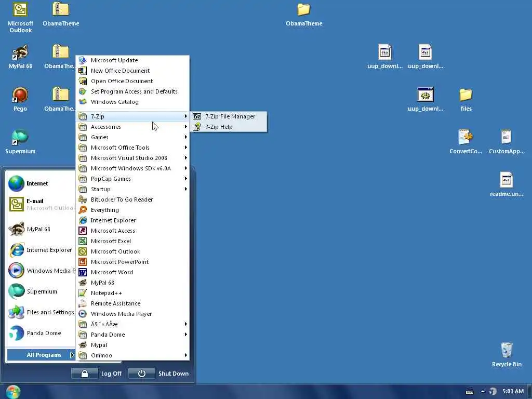This screenshot has height=399, width=532.
Task: Open 7-Zip Help
Action: coord(229,127)
